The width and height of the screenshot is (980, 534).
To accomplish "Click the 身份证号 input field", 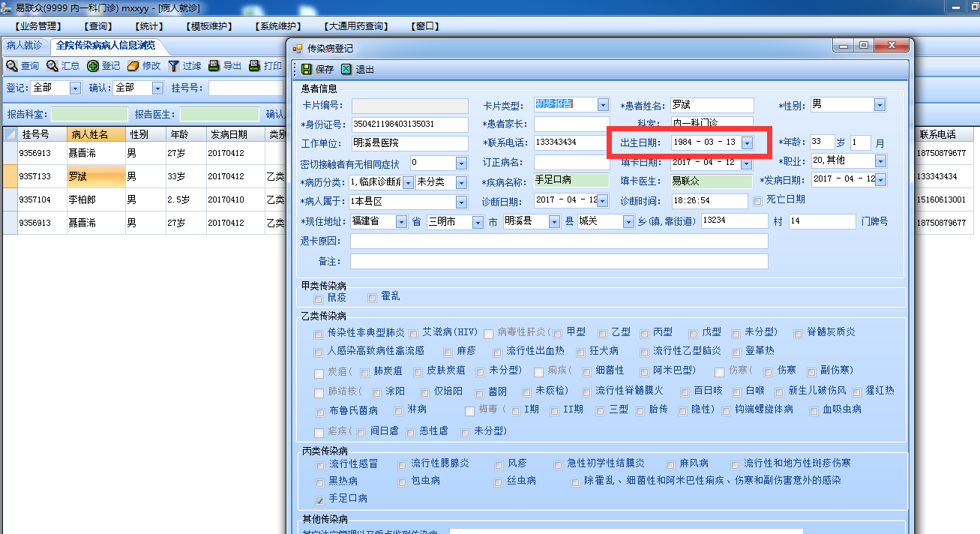I will pos(409,124).
